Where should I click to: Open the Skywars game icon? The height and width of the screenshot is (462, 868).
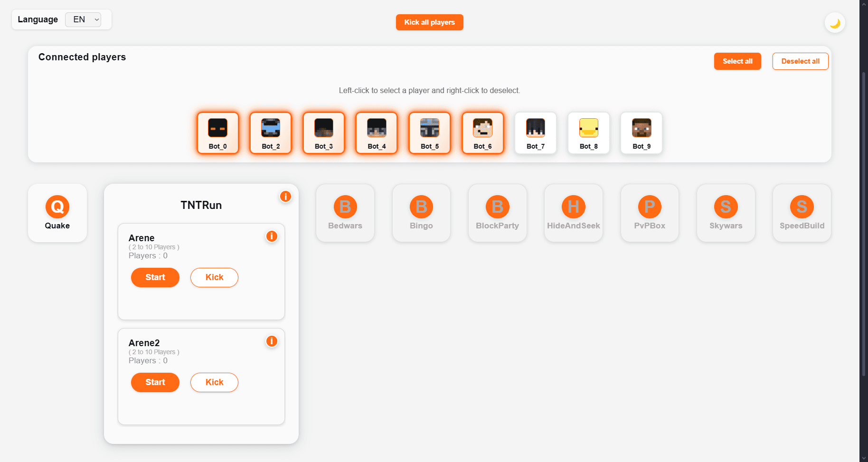pyautogui.click(x=726, y=213)
